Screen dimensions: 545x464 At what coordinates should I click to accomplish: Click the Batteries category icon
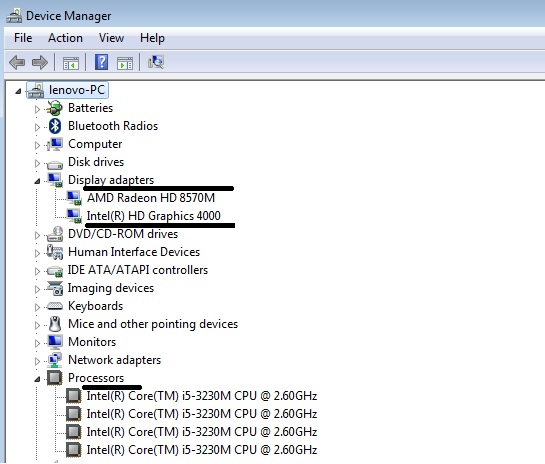[x=55, y=108]
